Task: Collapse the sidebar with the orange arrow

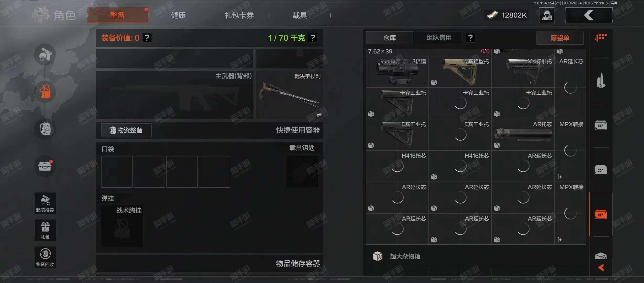Action: pos(601,268)
